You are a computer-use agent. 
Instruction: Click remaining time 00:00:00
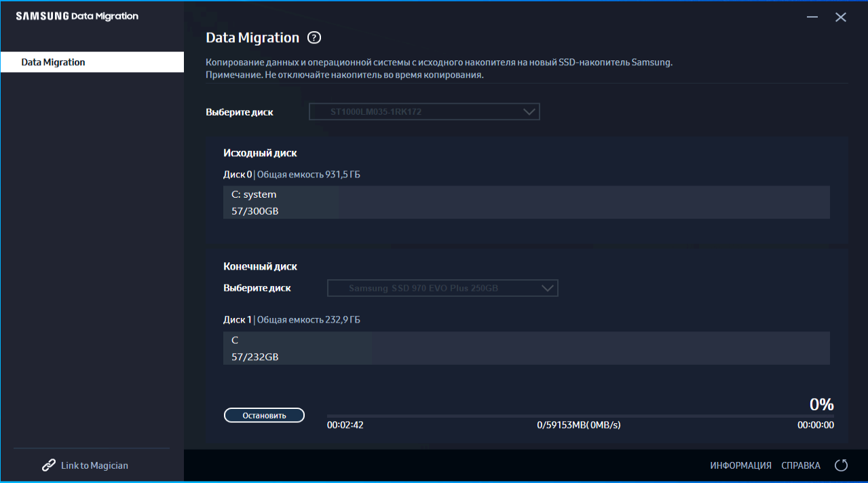(816, 425)
